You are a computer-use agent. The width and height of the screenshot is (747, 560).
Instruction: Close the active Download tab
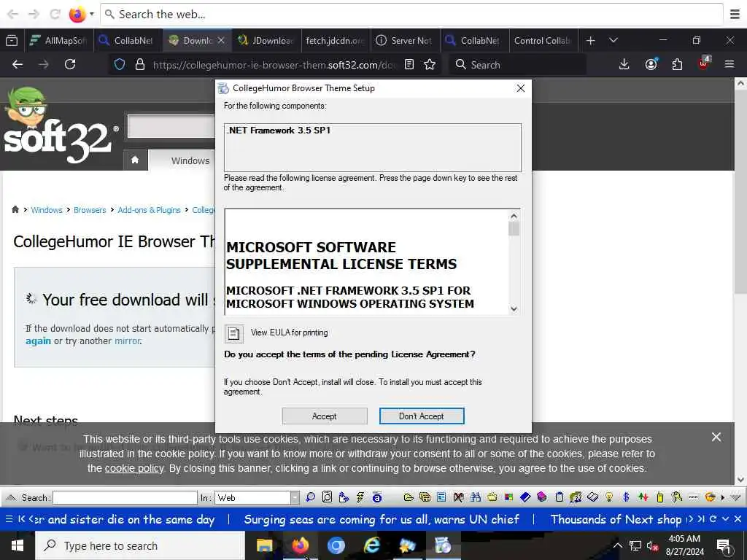coord(221,41)
